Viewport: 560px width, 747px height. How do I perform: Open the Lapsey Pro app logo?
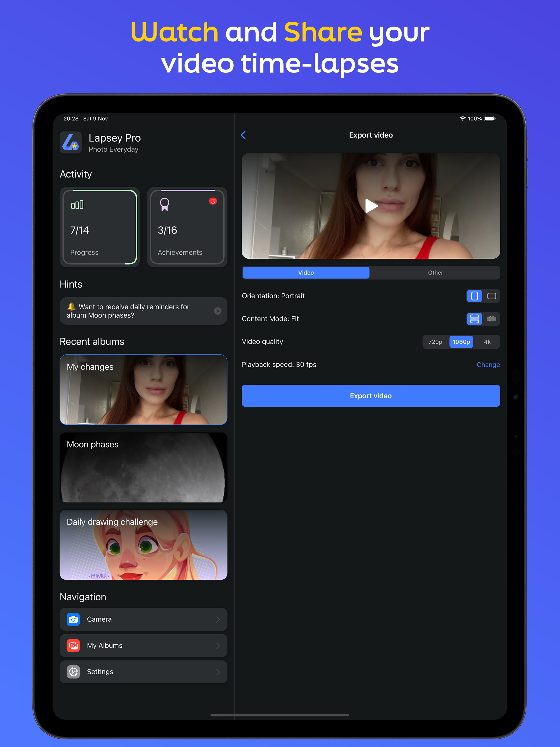[x=71, y=143]
